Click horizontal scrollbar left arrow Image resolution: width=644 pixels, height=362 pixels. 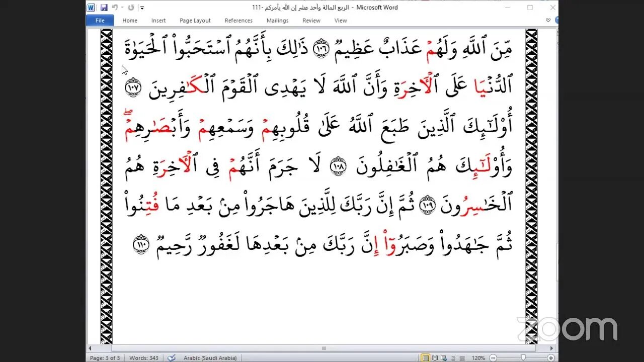tap(90, 348)
